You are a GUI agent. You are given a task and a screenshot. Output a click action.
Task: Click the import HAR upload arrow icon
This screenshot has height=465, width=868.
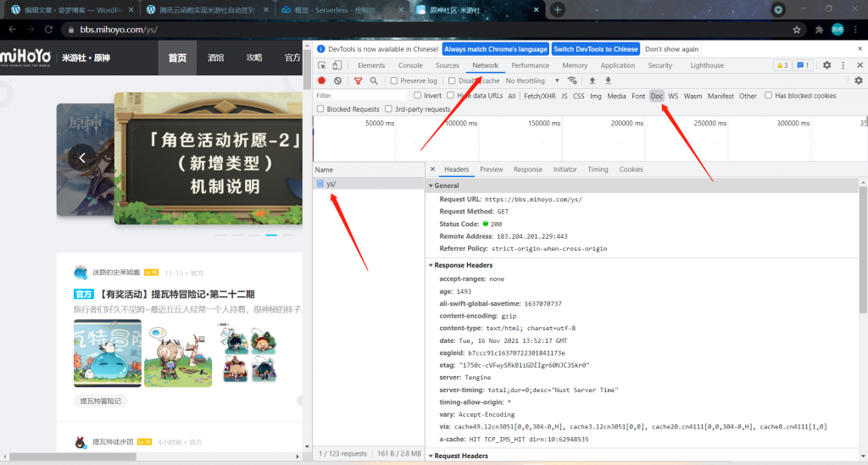(593, 80)
